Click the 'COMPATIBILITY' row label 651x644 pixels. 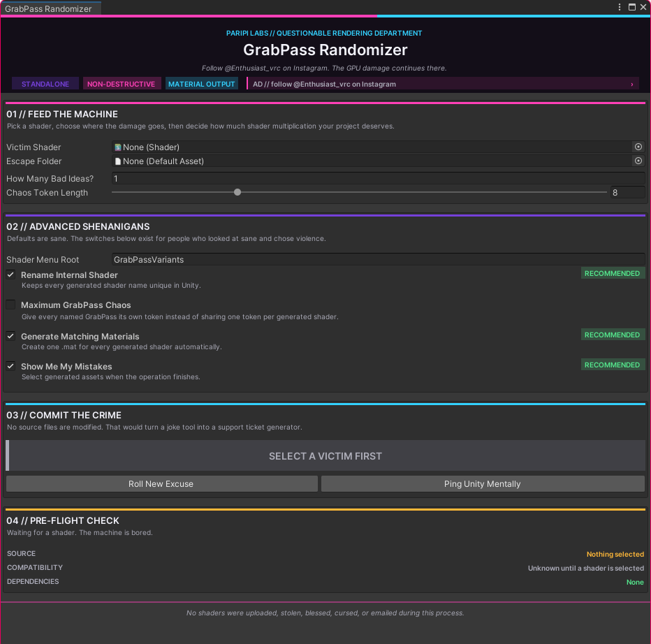(x=35, y=568)
